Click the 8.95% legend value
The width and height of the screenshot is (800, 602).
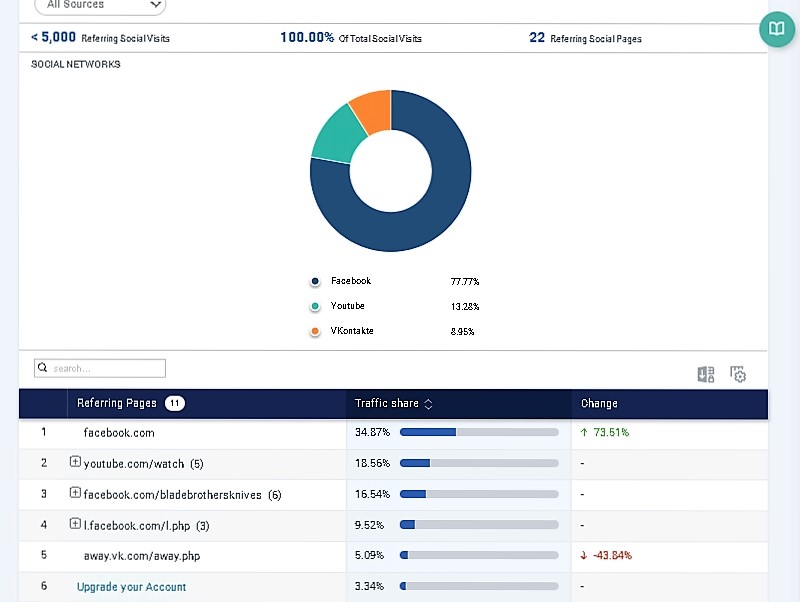coord(462,332)
